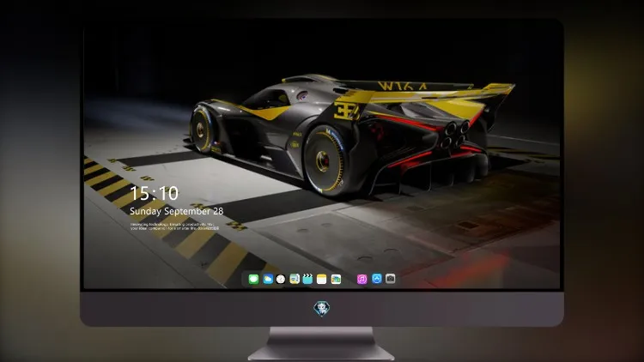Open the Photos gallery app in the dock
This screenshot has height=362, width=644.
tap(336, 279)
